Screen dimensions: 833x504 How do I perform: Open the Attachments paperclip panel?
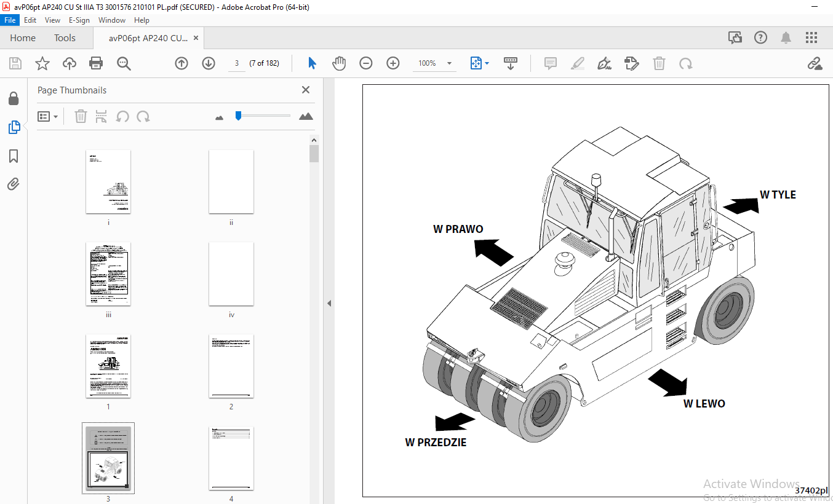[x=14, y=184]
